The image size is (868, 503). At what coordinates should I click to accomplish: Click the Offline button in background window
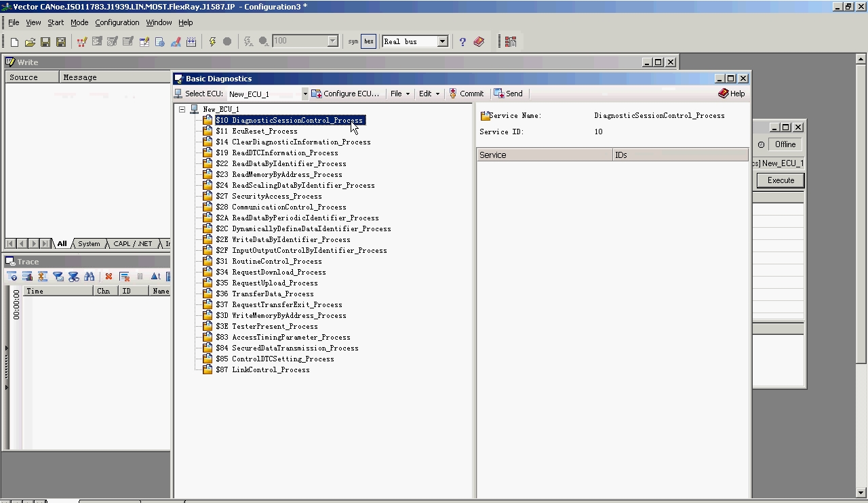click(x=785, y=144)
